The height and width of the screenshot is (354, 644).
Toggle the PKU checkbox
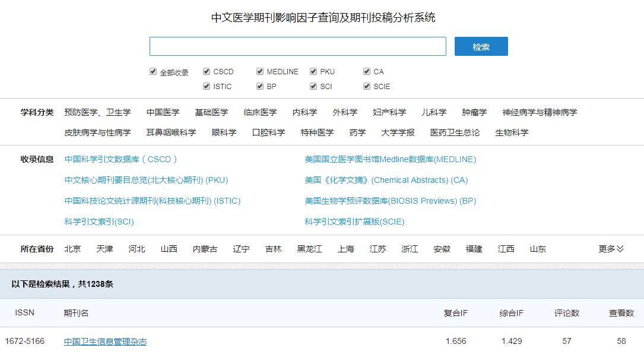tap(313, 71)
